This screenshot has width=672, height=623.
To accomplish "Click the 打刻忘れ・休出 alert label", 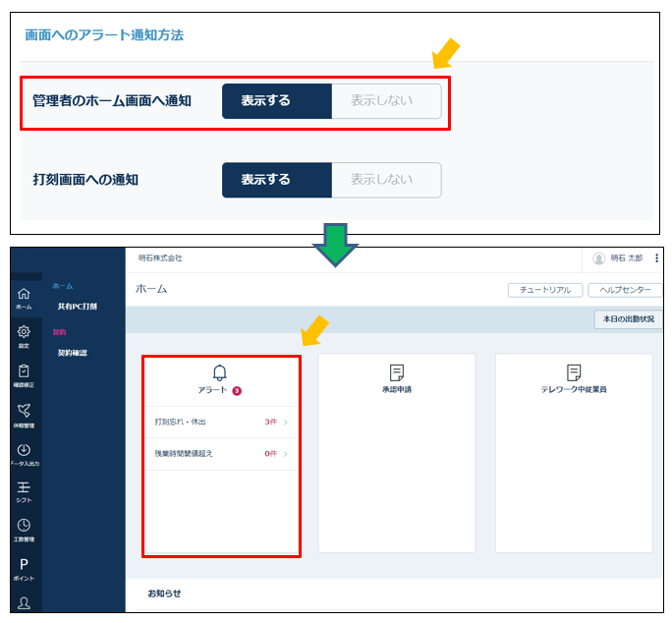I will pos(180,422).
